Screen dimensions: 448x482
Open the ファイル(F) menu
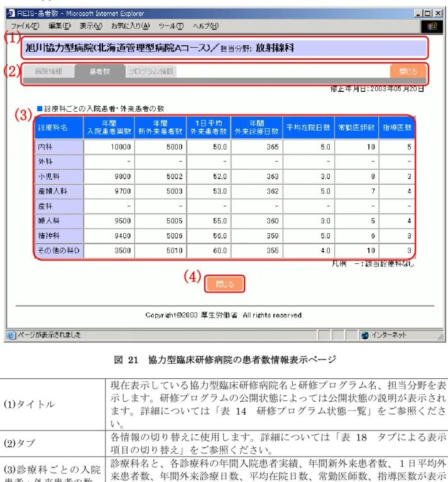click(25, 26)
